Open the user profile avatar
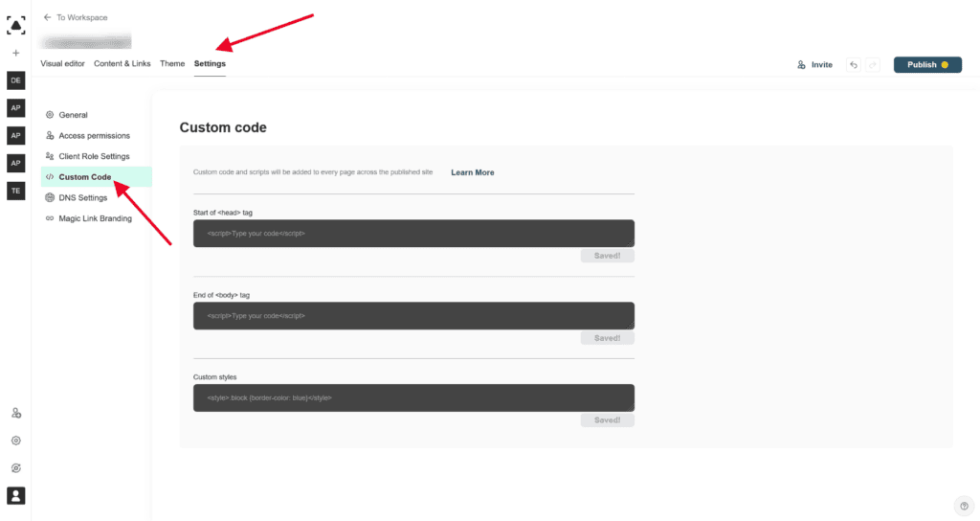Screen dimensions: 980x521 (x=16, y=496)
